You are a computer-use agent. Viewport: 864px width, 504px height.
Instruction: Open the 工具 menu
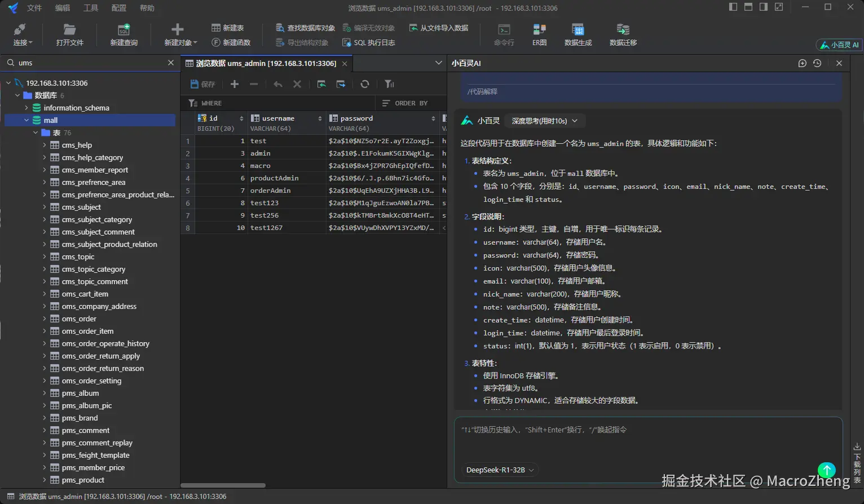pos(90,8)
